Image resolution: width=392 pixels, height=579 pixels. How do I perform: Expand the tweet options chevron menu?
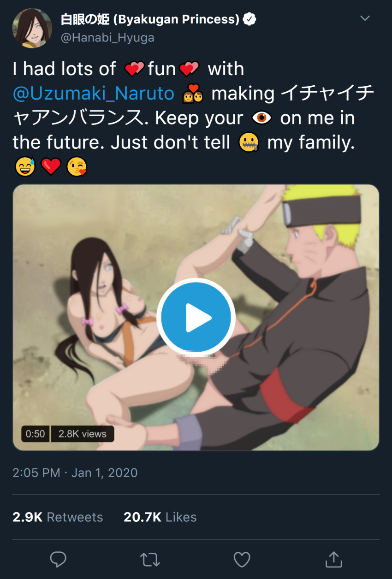pos(365,18)
